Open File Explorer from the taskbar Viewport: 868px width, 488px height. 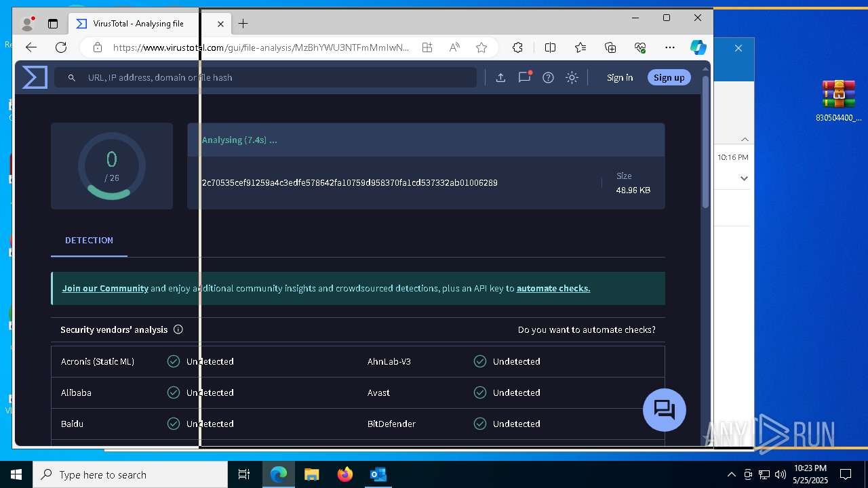(x=312, y=474)
